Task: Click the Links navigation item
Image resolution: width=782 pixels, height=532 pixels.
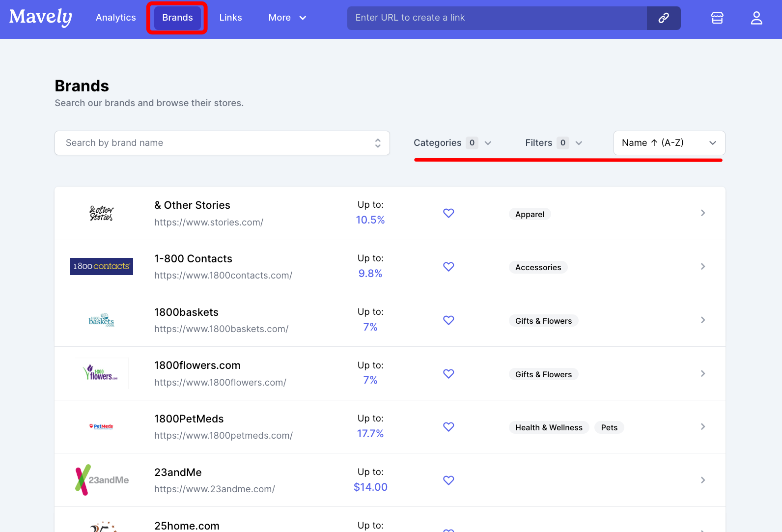Action: pyautogui.click(x=230, y=18)
